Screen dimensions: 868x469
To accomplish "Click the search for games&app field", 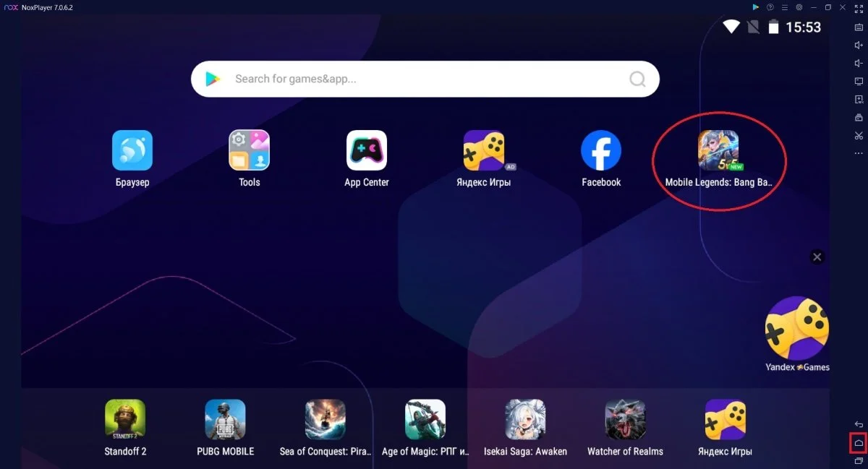I will (425, 79).
